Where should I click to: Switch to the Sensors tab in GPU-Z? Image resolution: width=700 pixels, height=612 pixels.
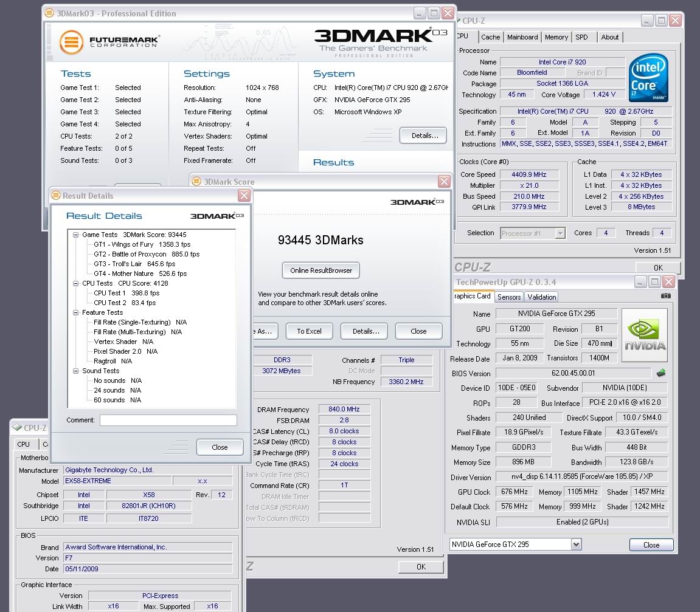(x=509, y=297)
